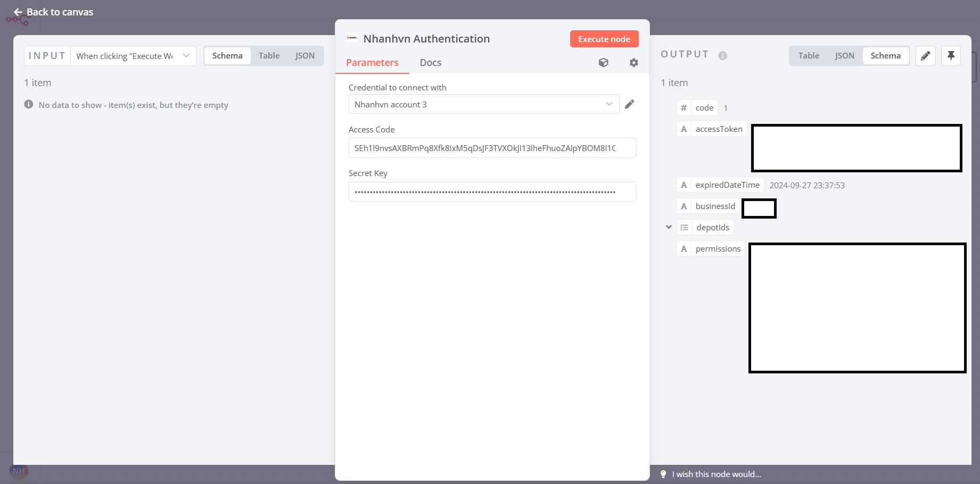Click the Back to canvas arrow

point(18,12)
